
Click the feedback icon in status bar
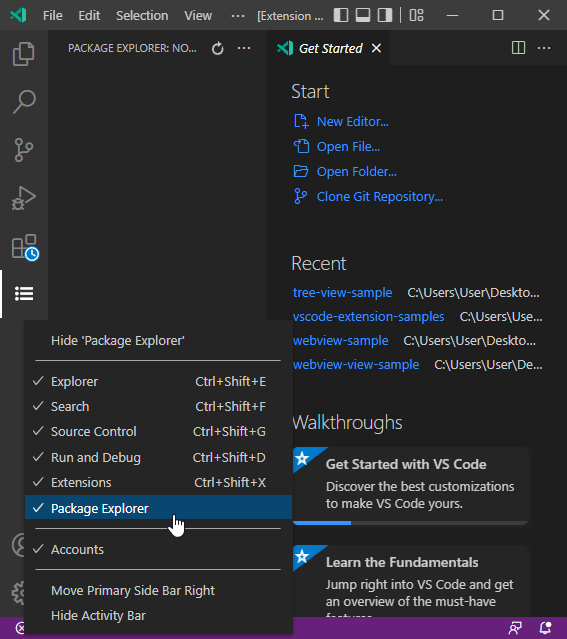click(515, 628)
